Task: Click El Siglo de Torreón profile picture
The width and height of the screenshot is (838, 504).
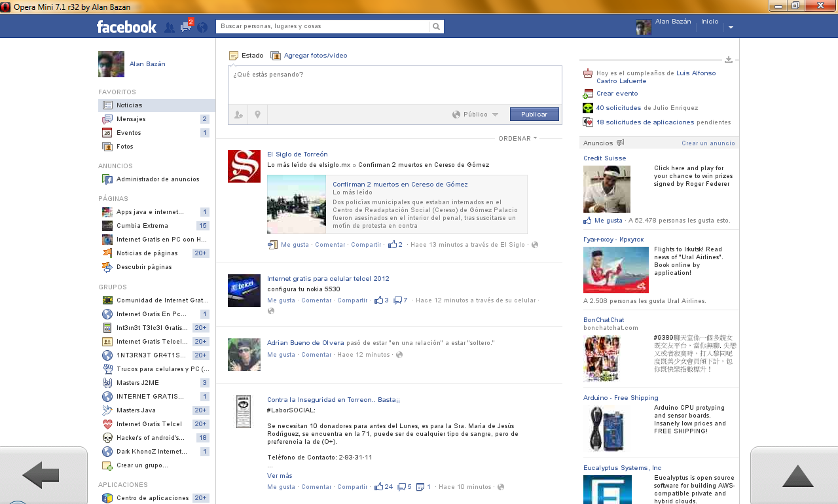Action: pos(244,166)
